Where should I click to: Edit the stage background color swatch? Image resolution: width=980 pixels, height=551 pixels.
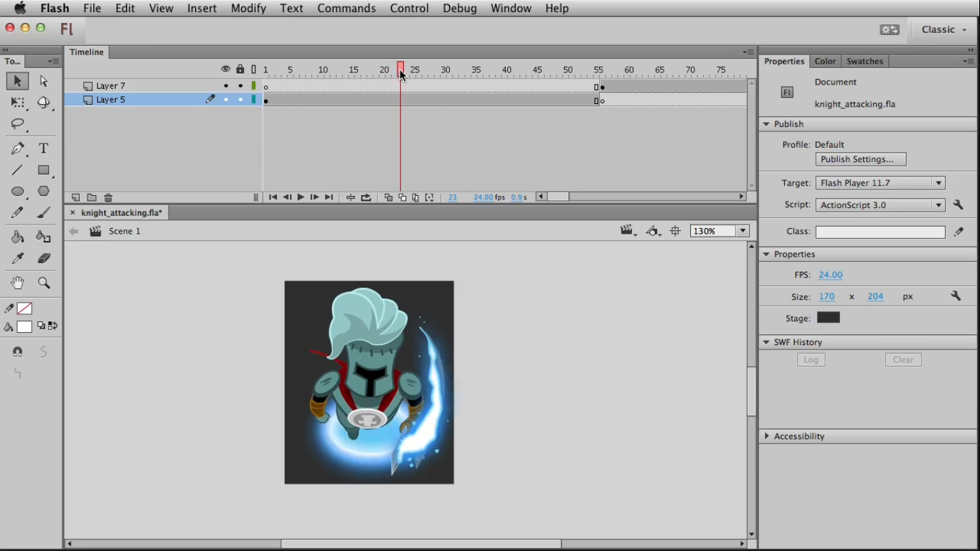coord(828,317)
